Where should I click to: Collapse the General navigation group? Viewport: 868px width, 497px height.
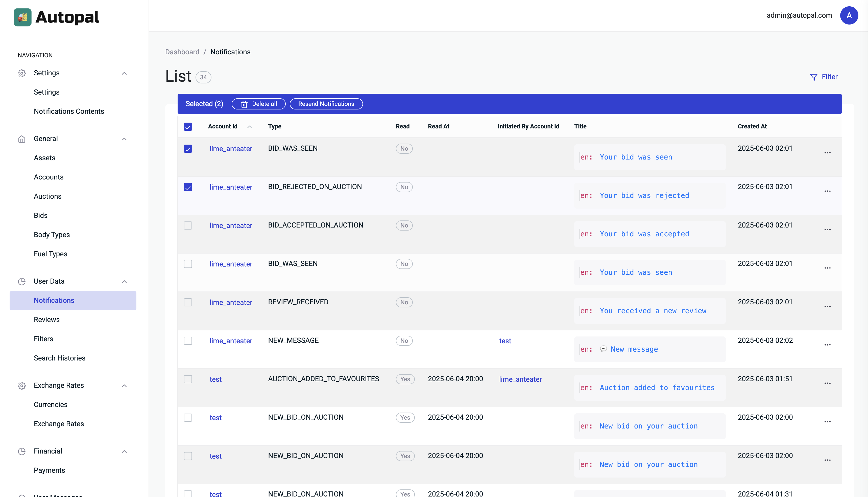[x=124, y=139]
